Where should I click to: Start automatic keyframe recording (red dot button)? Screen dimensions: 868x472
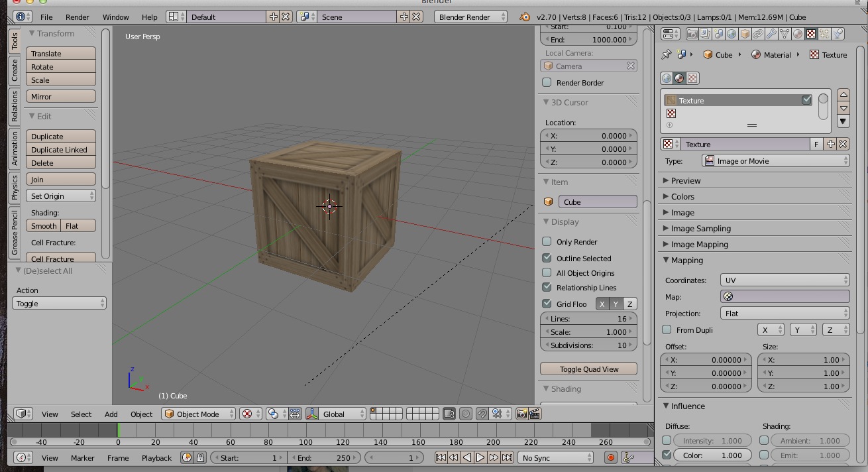(x=610, y=457)
